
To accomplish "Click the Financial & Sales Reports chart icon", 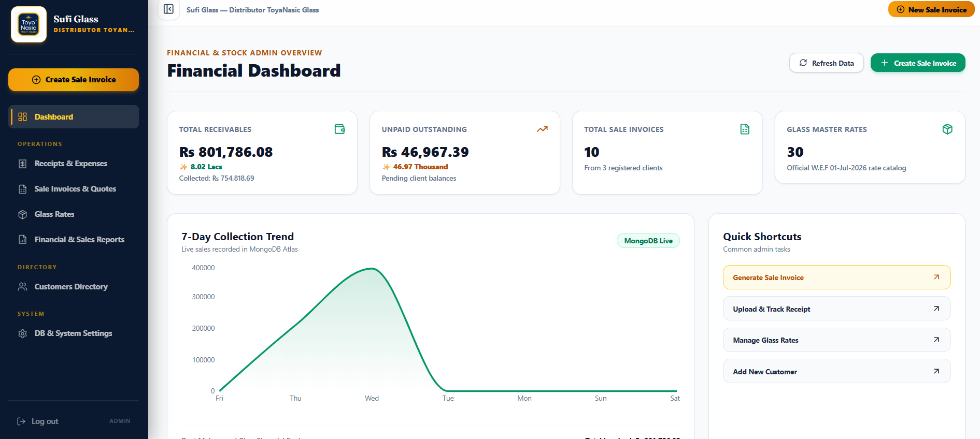I will [x=23, y=240].
